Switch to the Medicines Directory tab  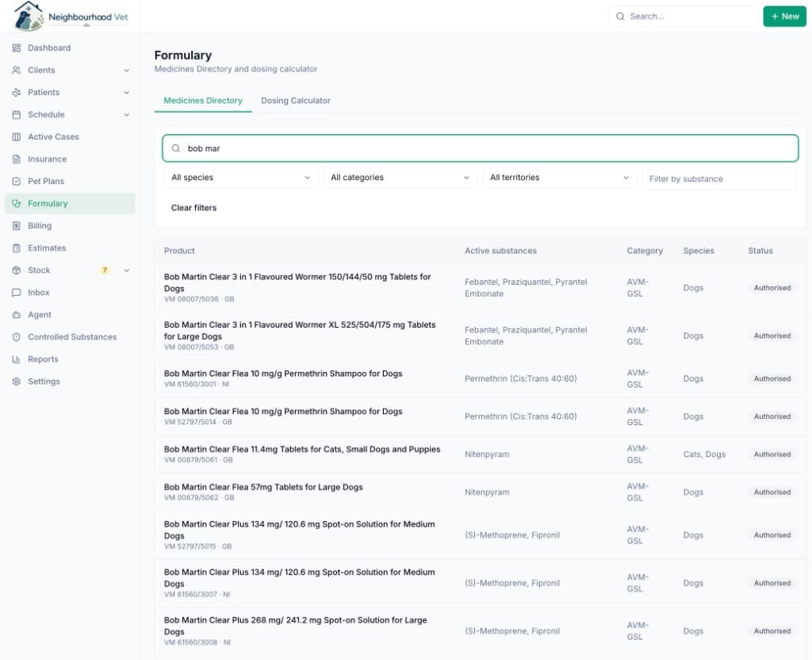coord(203,101)
